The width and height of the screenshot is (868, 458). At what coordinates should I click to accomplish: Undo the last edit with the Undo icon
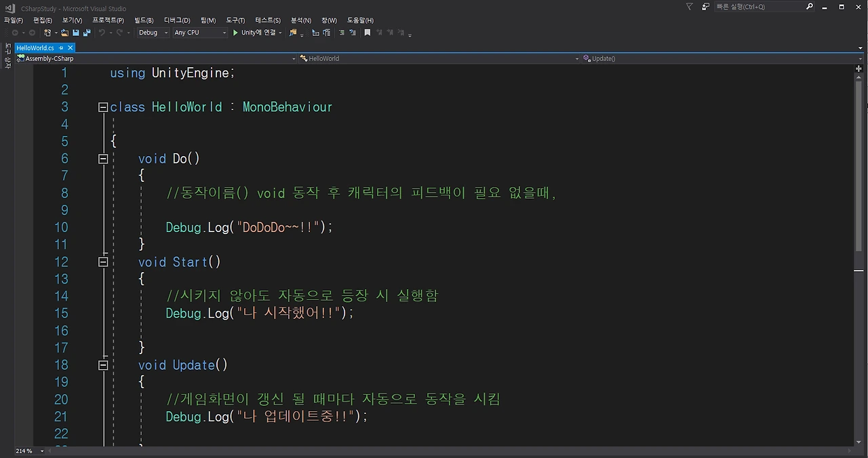(102, 33)
